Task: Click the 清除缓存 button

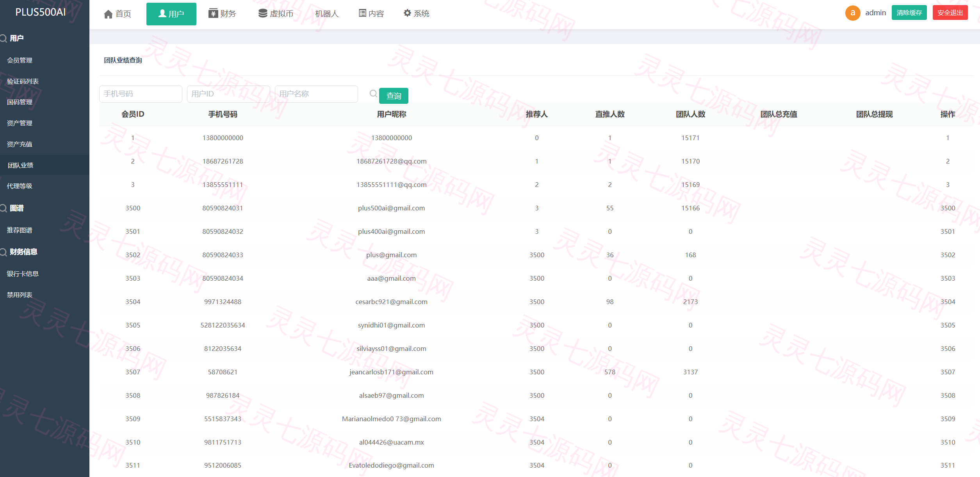Action: tap(909, 13)
